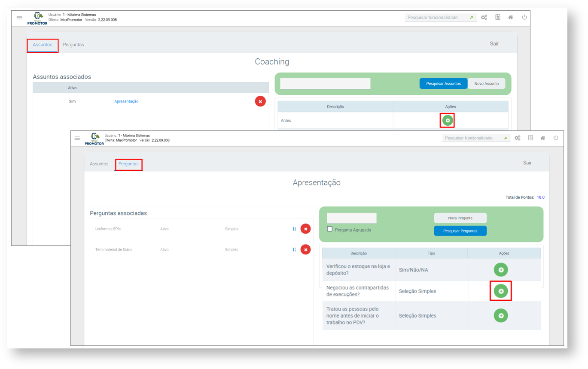Click the reorder icon for 'Tem material de Diário'
Image resolution: width=588 pixels, height=369 pixels.
tap(294, 250)
